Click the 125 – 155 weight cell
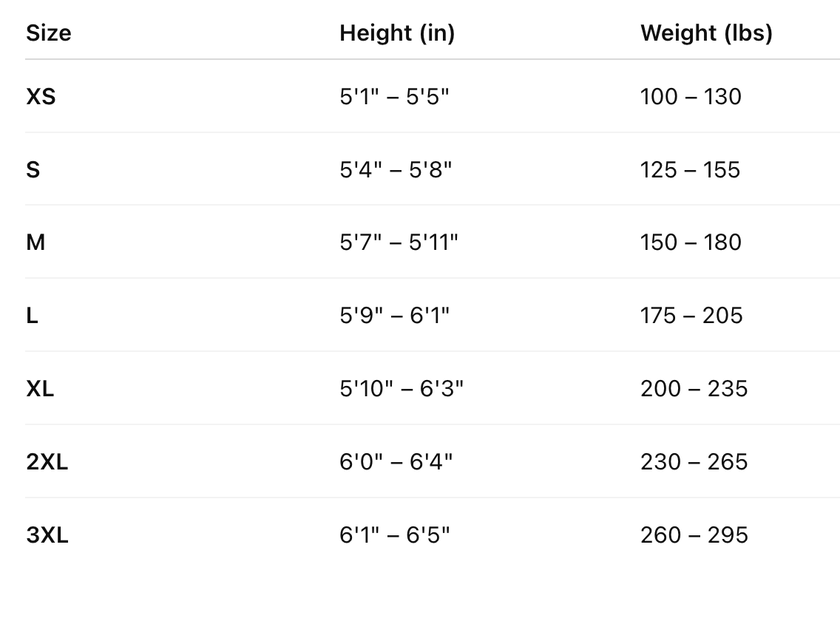Image resolution: width=840 pixels, height=624 pixels. click(690, 170)
